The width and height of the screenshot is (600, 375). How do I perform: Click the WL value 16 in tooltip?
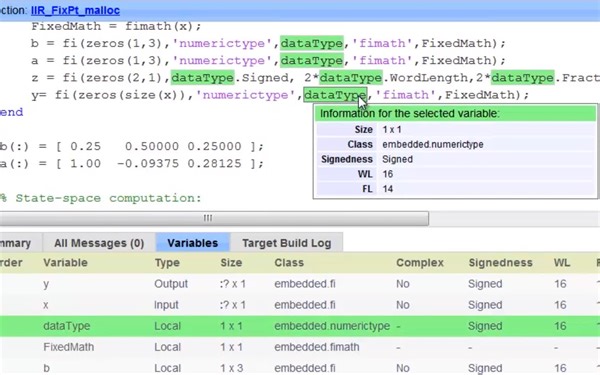pos(388,174)
